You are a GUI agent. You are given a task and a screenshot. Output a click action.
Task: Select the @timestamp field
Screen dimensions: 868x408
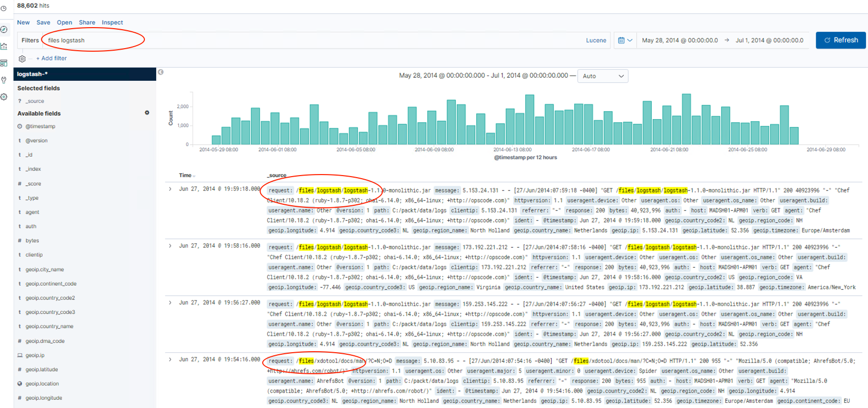click(x=40, y=126)
